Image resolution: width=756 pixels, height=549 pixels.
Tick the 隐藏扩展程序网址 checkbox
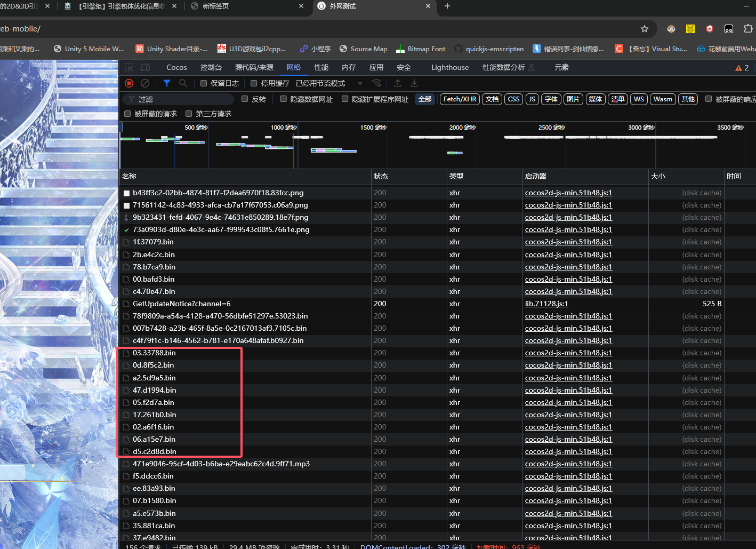coord(345,99)
